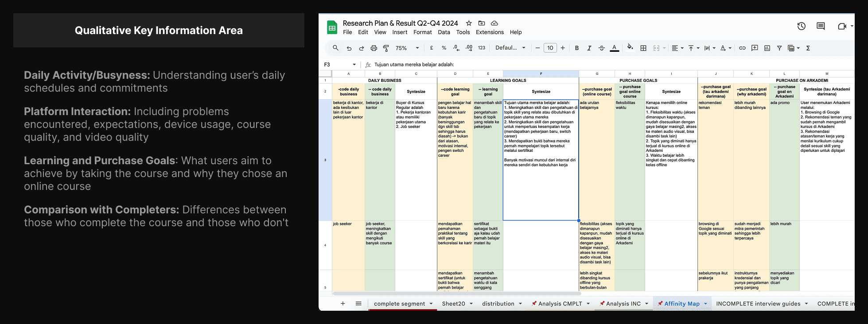Open the Insert menu

400,32
